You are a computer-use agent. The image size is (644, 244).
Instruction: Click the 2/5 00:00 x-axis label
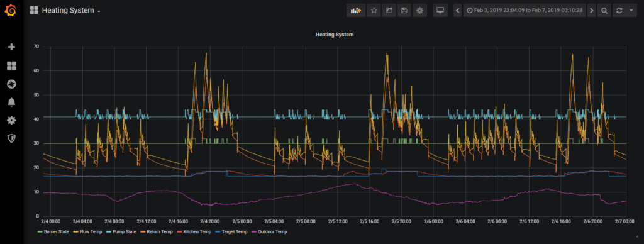pyautogui.click(x=242, y=221)
